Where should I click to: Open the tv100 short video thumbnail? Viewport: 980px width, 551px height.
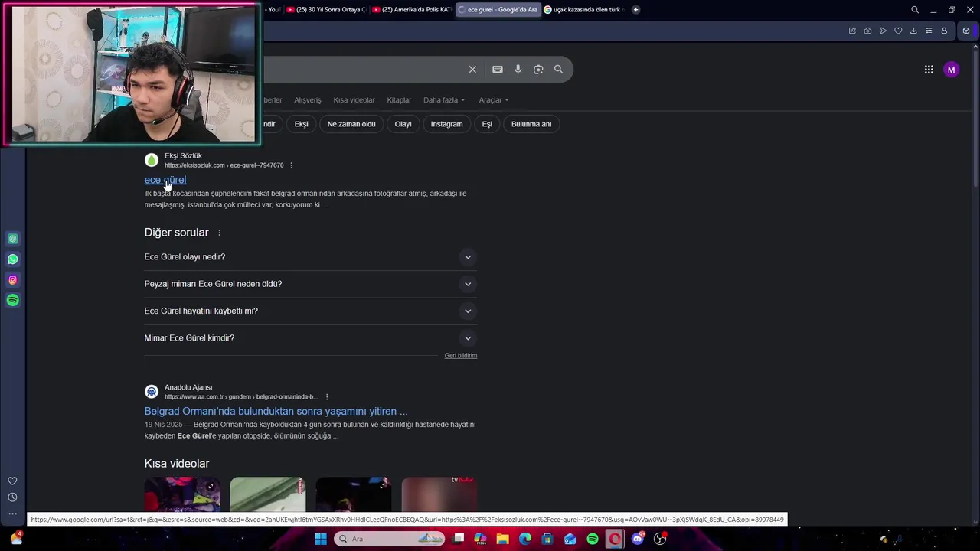point(439,494)
